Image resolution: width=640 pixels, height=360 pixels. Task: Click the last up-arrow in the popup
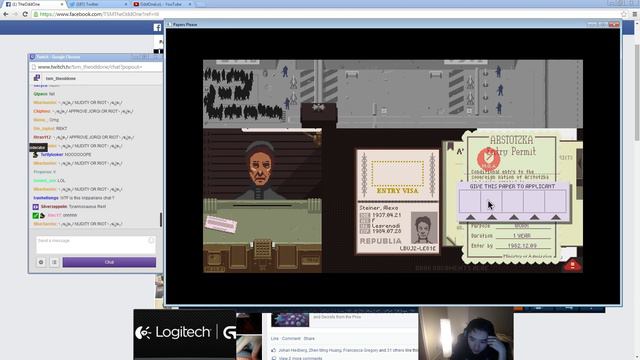[x=556, y=217]
